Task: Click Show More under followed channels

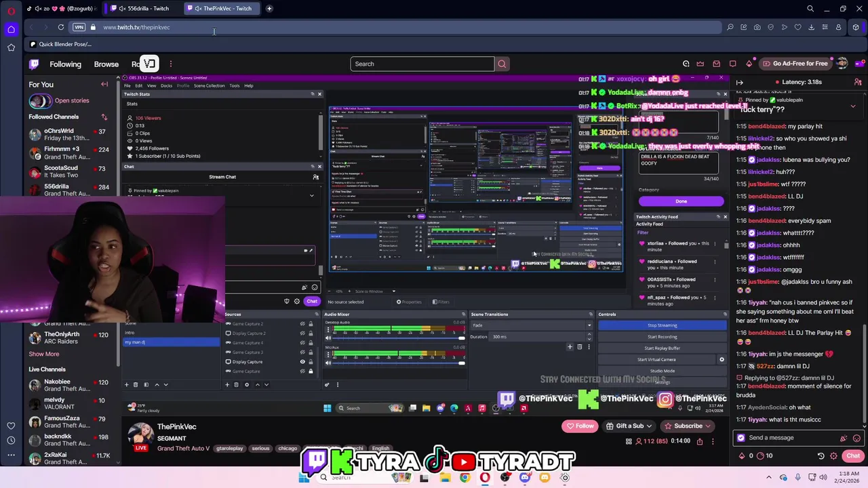Action: point(43,354)
